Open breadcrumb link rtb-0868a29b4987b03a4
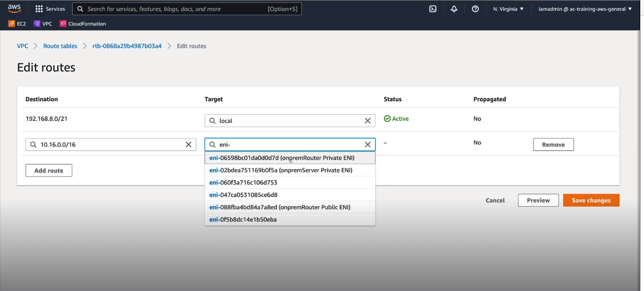644x291 pixels. 126,45
